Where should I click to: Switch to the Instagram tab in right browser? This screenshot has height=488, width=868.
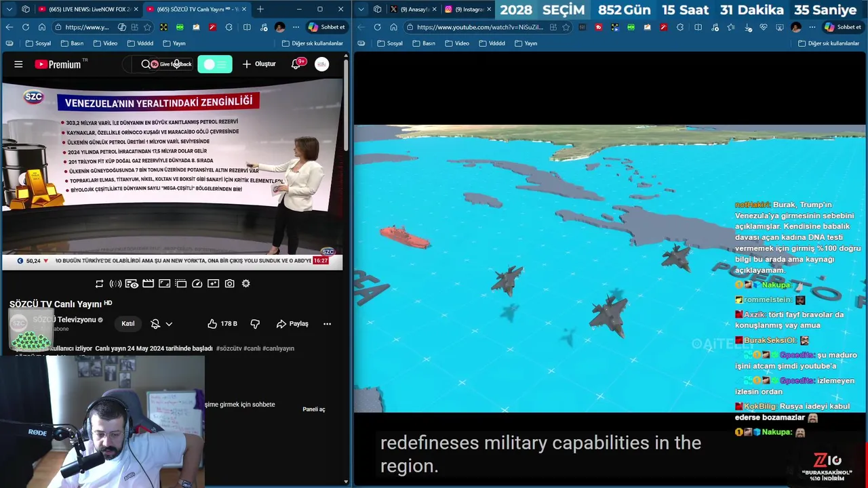point(468,9)
